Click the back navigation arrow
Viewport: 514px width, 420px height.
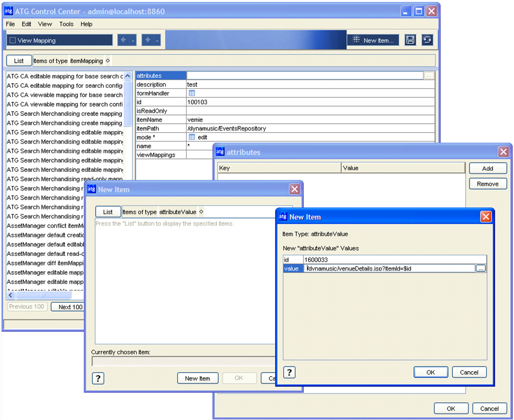coord(123,40)
